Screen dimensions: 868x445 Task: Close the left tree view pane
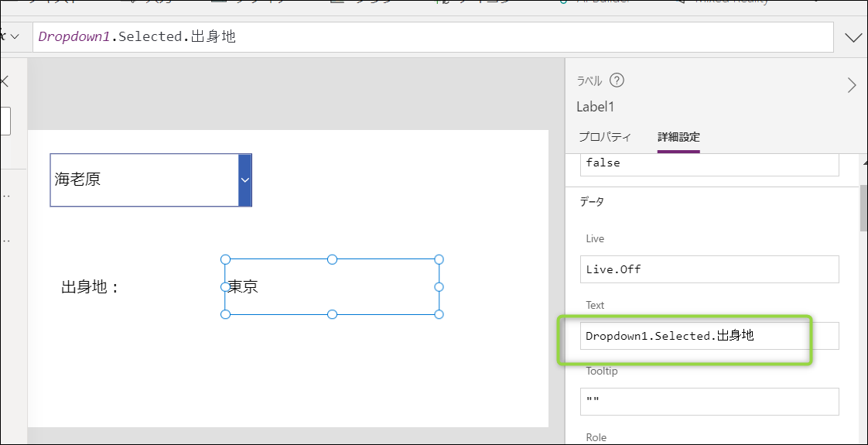[5, 83]
